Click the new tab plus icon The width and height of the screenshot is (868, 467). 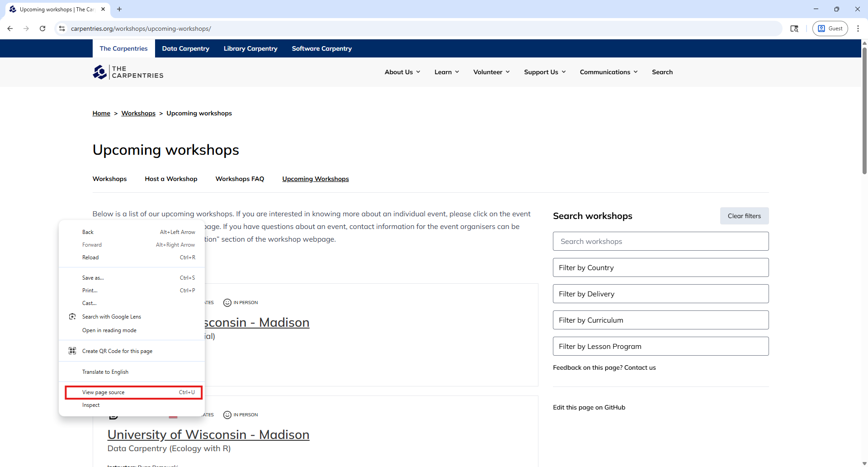tap(119, 9)
